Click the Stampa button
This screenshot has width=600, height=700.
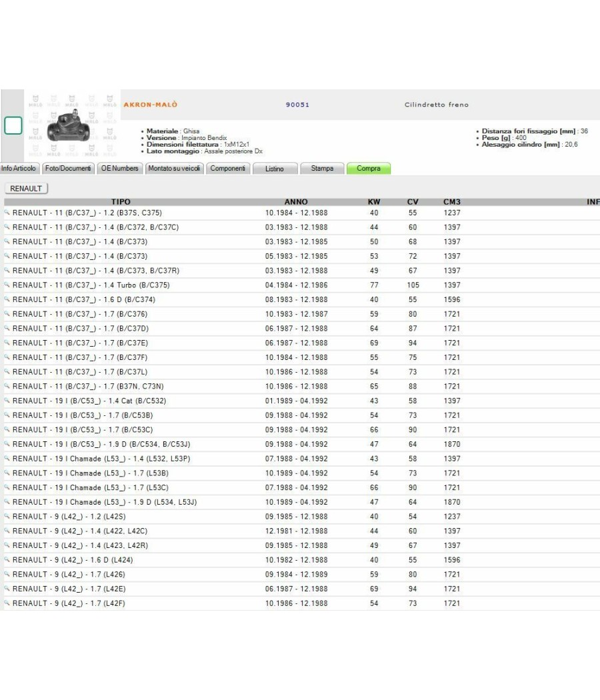pyautogui.click(x=322, y=168)
